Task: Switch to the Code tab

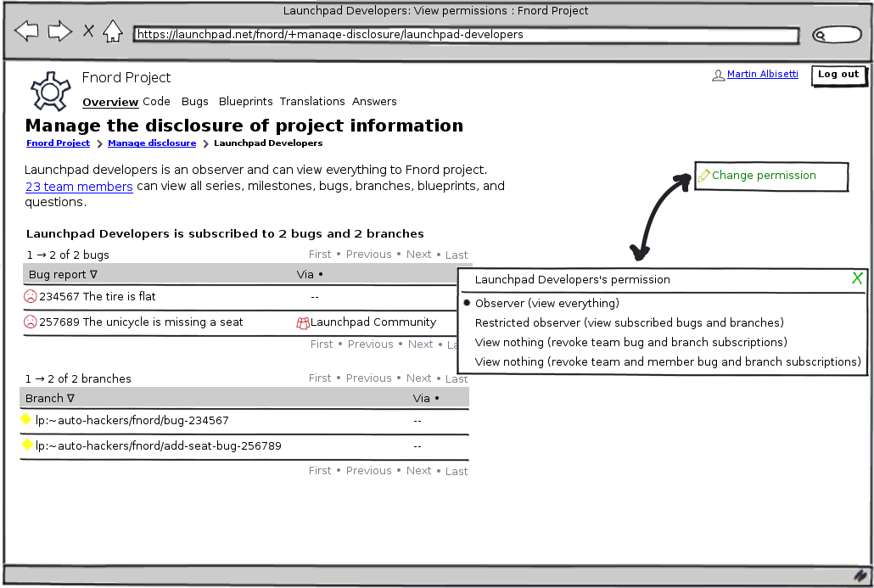Action: pyautogui.click(x=156, y=102)
